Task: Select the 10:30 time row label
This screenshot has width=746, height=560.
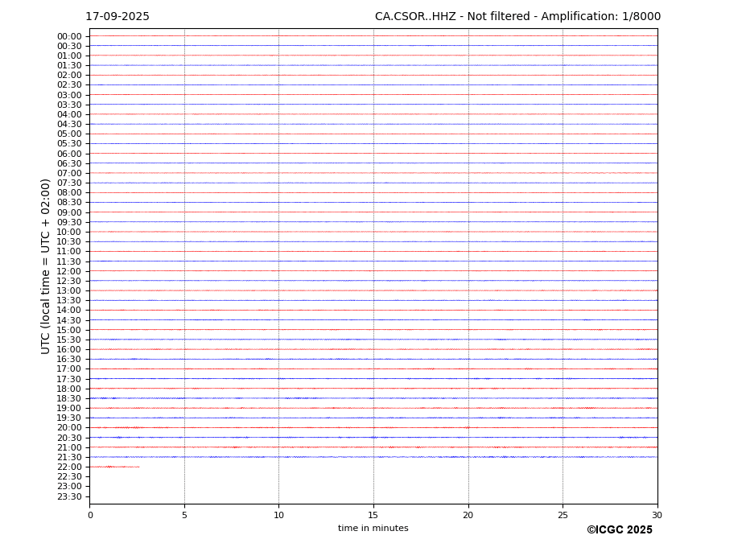Action: (69, 241)
